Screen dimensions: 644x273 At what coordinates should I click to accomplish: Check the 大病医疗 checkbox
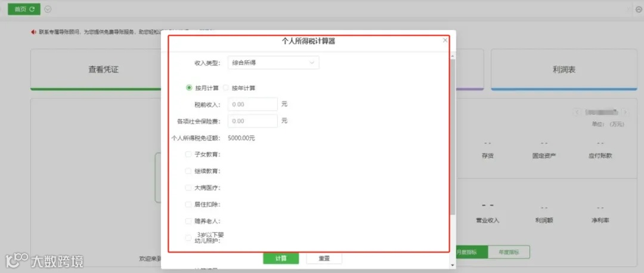point(188,188)
